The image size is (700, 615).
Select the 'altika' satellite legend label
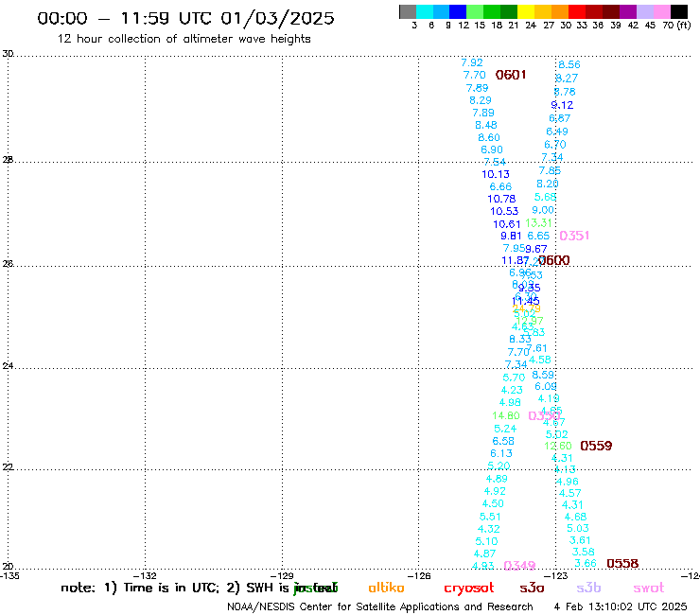point(386,588)
